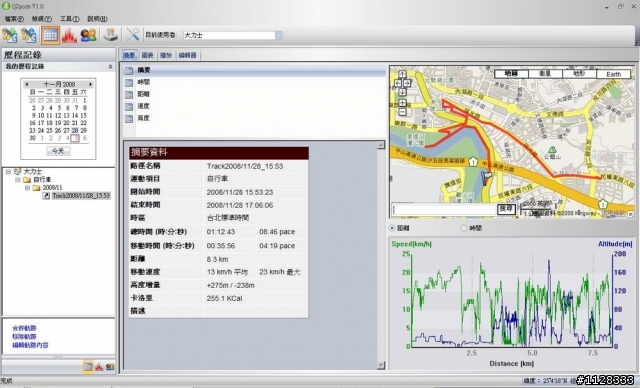
Task: Click the 十一月 2008 calendar title
Action: point(59,84)
